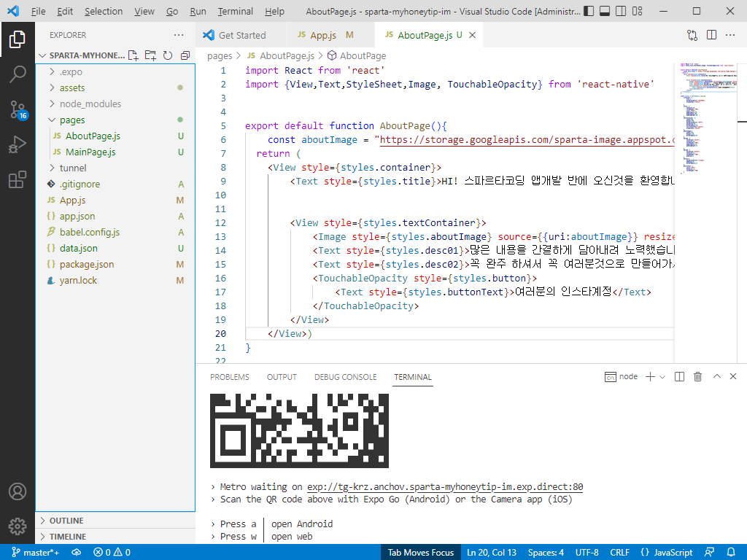Viewport: 747px width, 560px height.
Task: Create a new file in Explorer
Action: (133, 55)
